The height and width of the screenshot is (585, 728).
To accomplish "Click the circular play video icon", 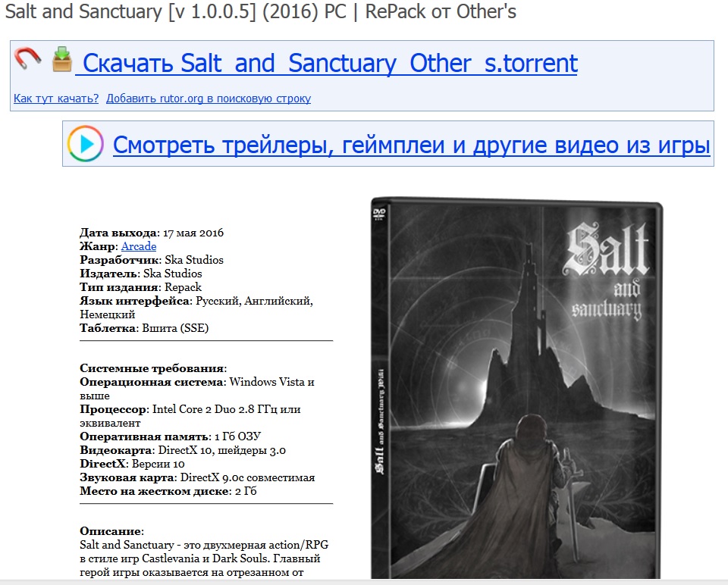I will coord(85,144).
